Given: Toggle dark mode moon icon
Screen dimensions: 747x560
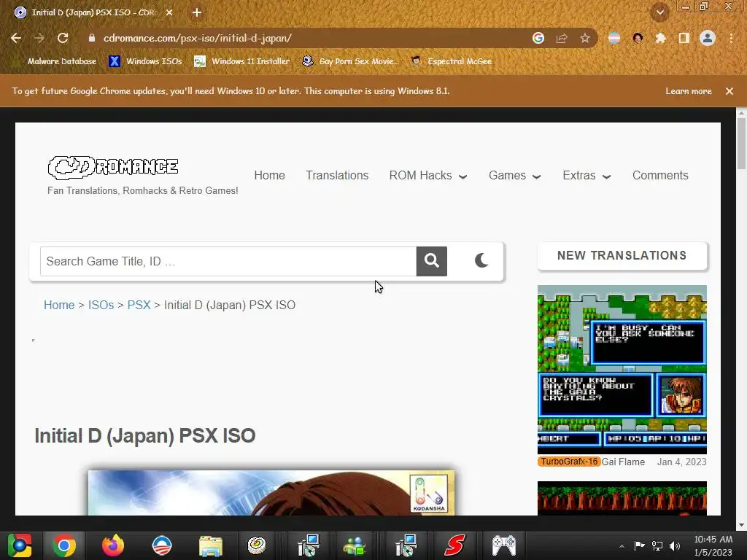Looking at the screenshot, I should (481, 260).
